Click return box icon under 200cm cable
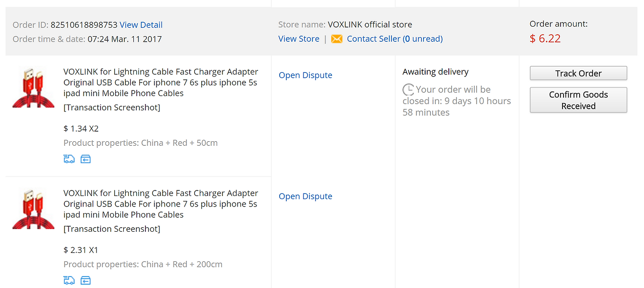This screenshot has width=644, height=288. [86, 280]
